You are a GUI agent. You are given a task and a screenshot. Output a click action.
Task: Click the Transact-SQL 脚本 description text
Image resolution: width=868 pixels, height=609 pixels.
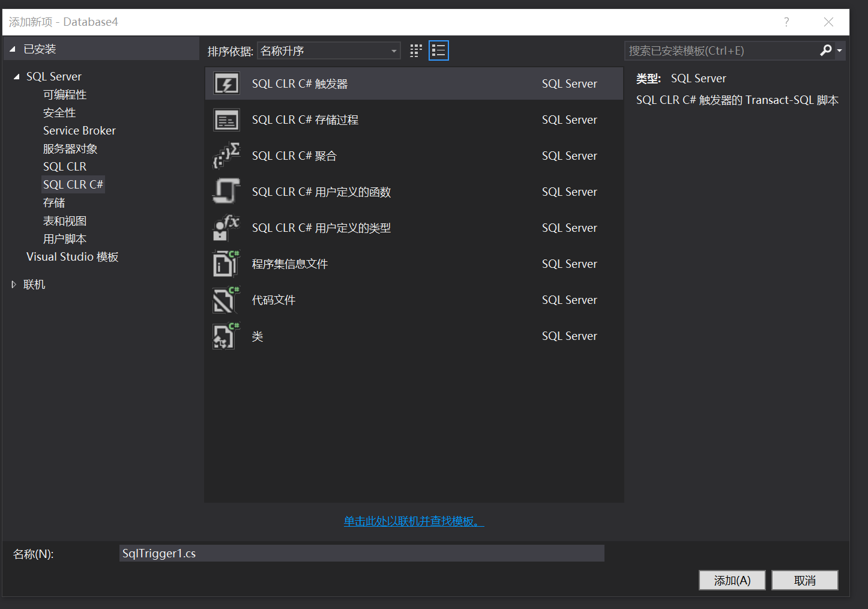coord(738,100)
